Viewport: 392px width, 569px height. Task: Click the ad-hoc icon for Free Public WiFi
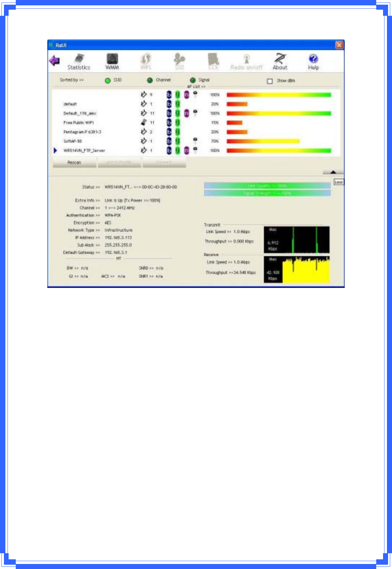[144, 122]
